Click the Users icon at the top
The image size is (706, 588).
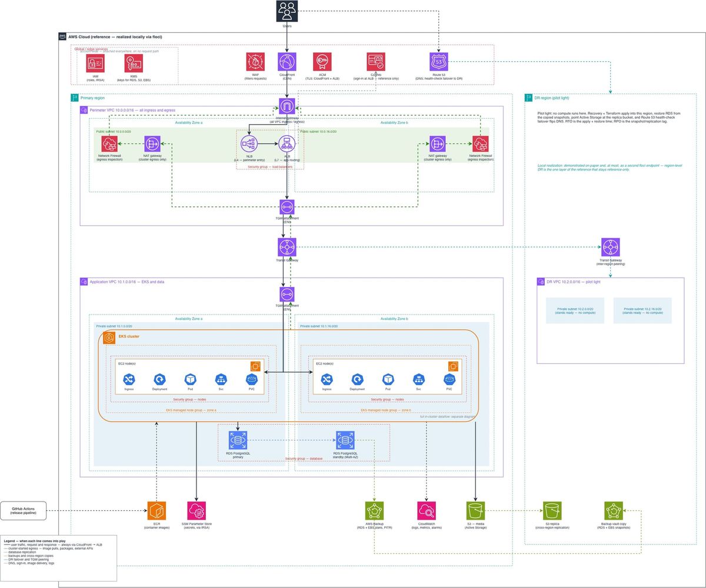tap(287, 11)
